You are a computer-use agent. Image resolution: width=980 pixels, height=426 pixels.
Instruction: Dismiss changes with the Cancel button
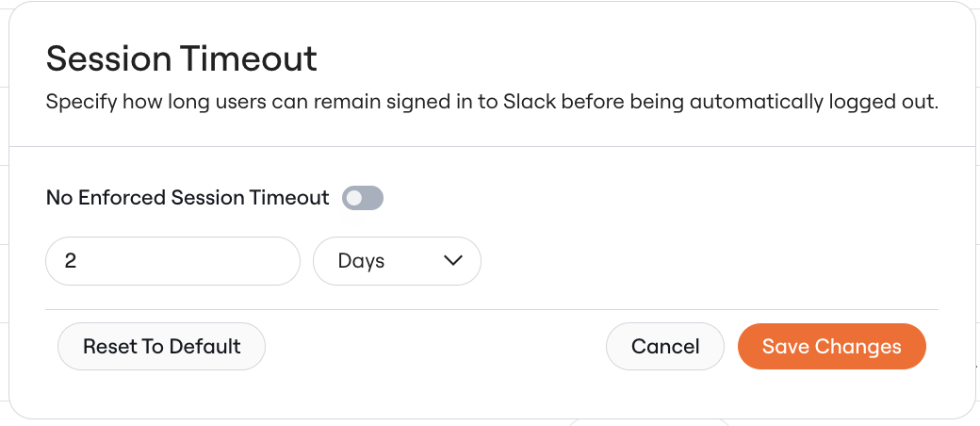(x=665, y=347)
